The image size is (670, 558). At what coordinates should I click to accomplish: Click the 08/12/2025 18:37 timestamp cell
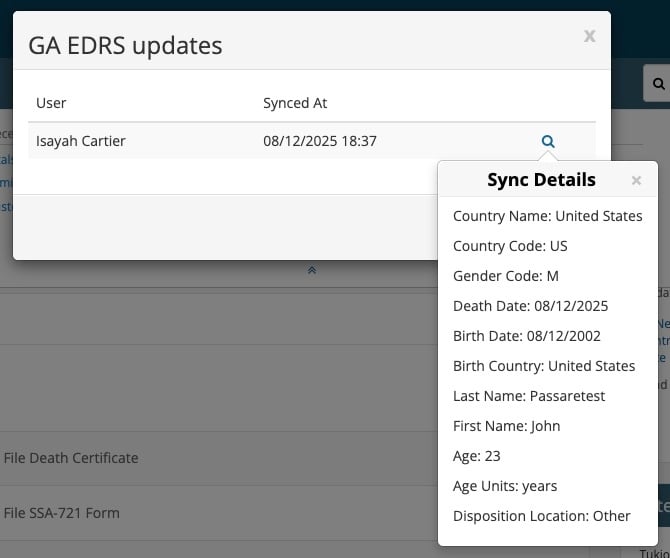320,141
